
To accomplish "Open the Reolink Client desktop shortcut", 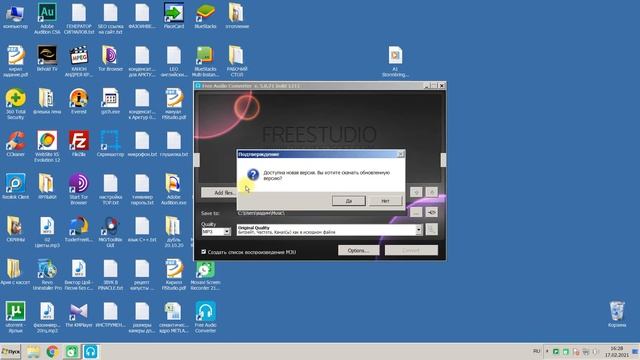I will click(15, 186).
